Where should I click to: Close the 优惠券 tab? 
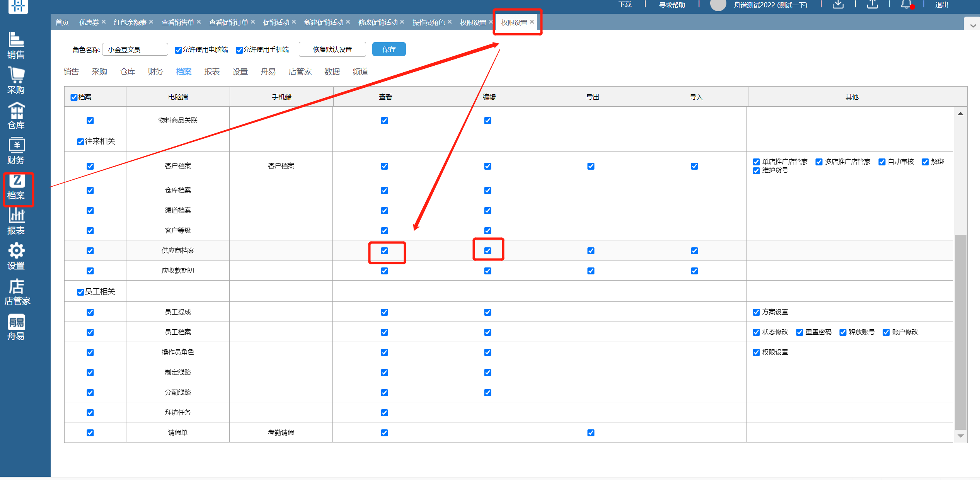(x=103, y=22)
